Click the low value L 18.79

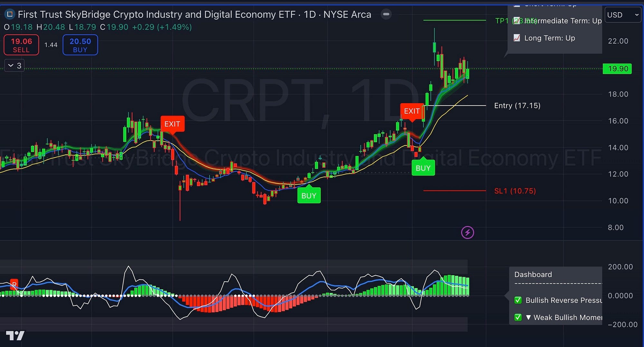82,27
